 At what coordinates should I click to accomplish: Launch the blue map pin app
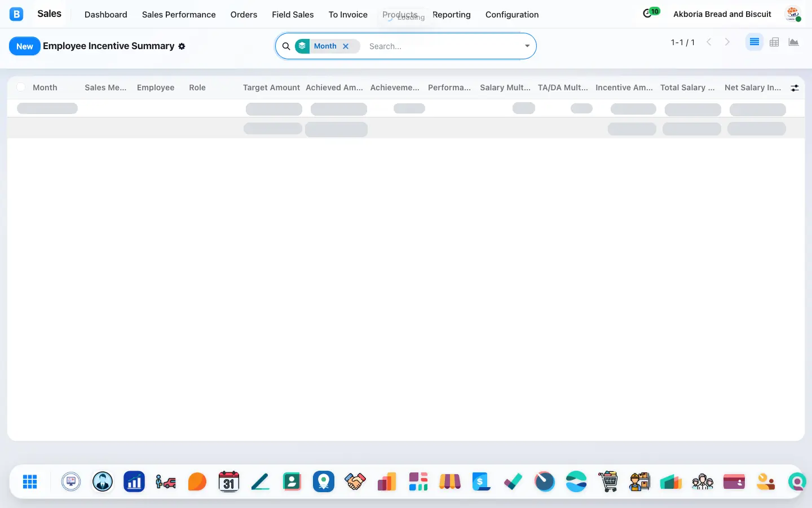(324, 481)
